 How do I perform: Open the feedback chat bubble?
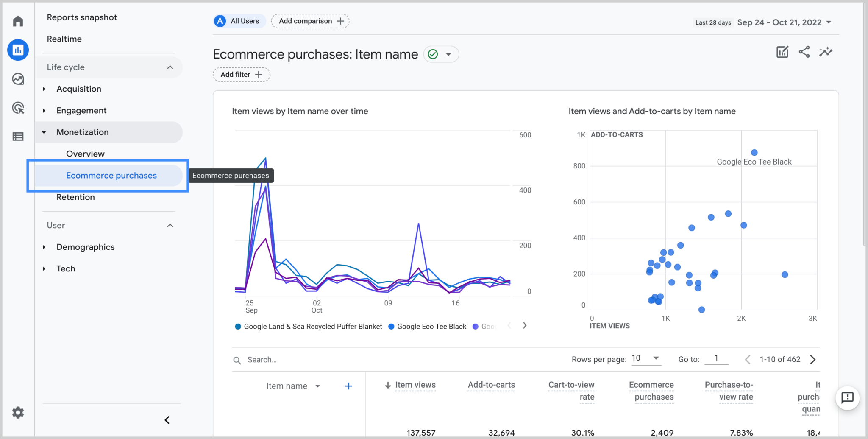(847, 398)
